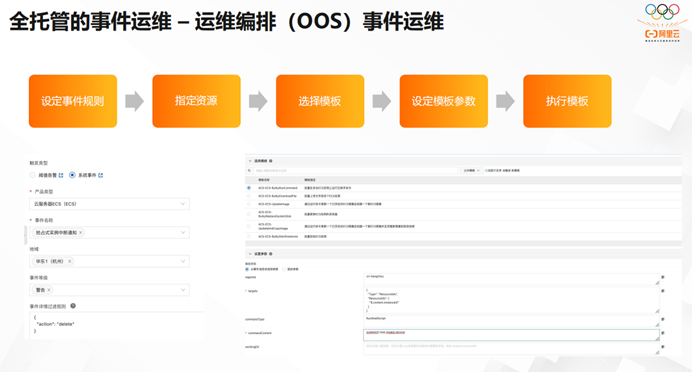Viewport: 692px width, 372px height.
Task: Open the 产品类型 dropdown showing 云服务器ECS
Action: click(109, 204)
